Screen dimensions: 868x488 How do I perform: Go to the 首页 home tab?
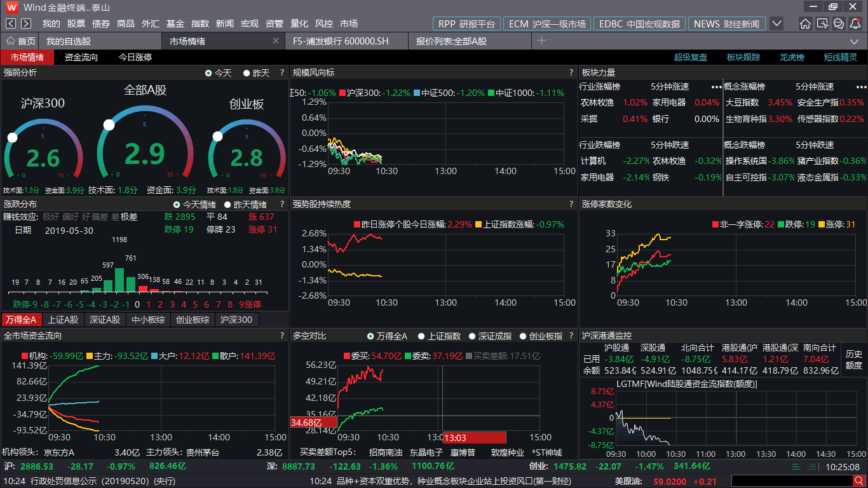pos(21,41)
